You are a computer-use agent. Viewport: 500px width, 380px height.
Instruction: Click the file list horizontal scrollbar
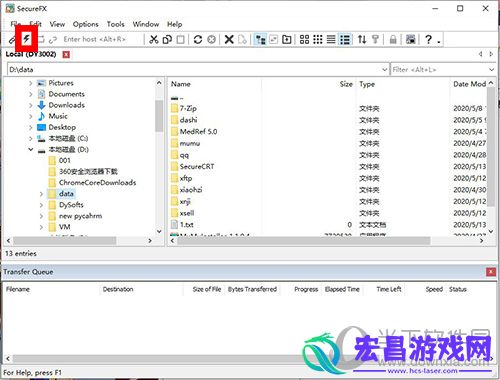click(x=303, y=240)
